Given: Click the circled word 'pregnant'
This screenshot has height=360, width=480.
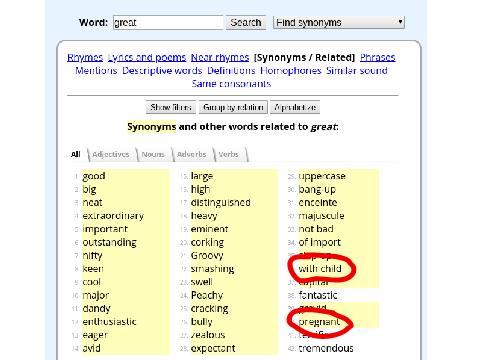Looking at the screenshot, I should click(x=319, y=322).
